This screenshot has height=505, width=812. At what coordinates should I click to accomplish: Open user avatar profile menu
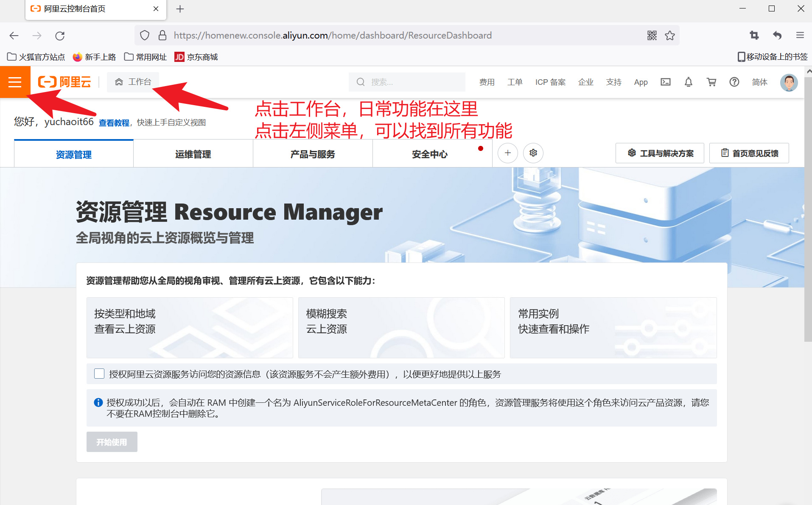(789, 82)
